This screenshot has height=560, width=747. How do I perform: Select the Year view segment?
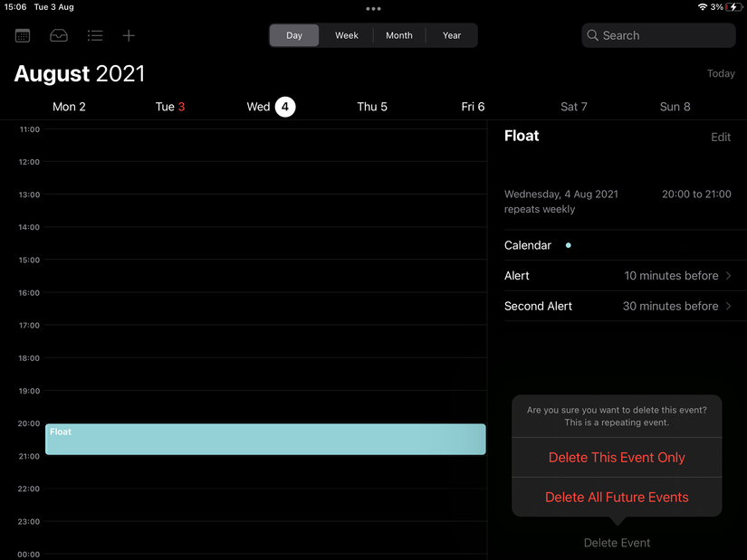coord(452,35)
